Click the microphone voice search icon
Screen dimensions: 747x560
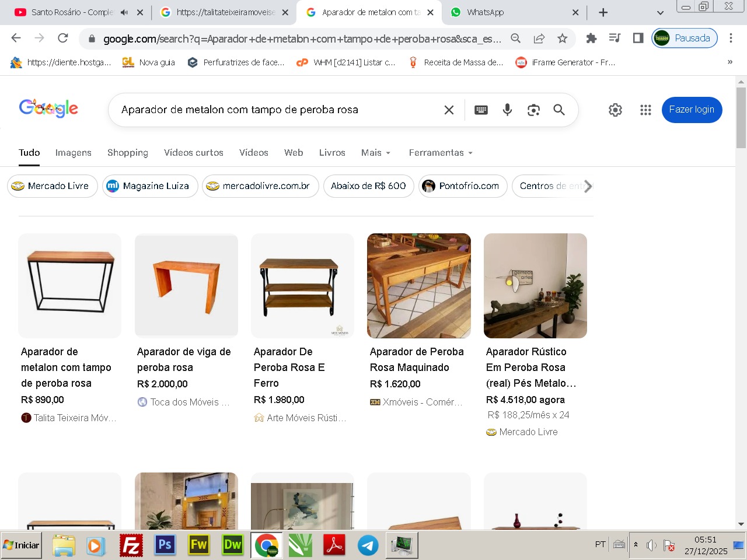pos(507,110)
